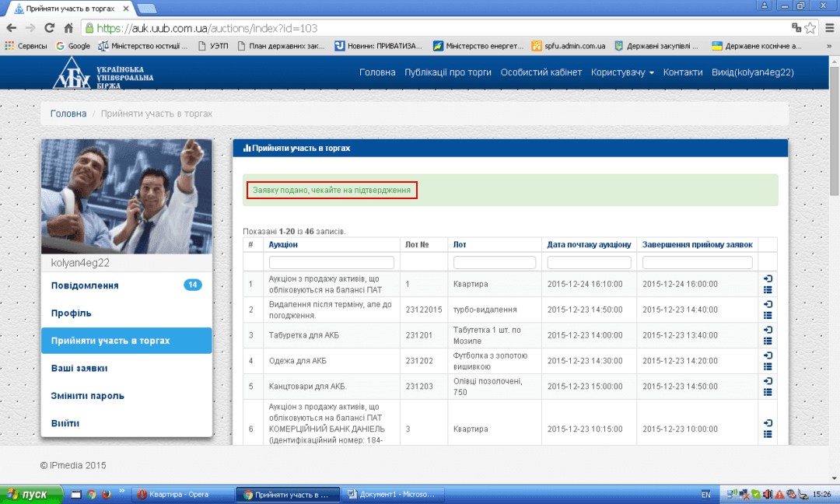The image size is (840, 504).
Task: Sort the table by Дата початку аукціону
Action: 589,244
